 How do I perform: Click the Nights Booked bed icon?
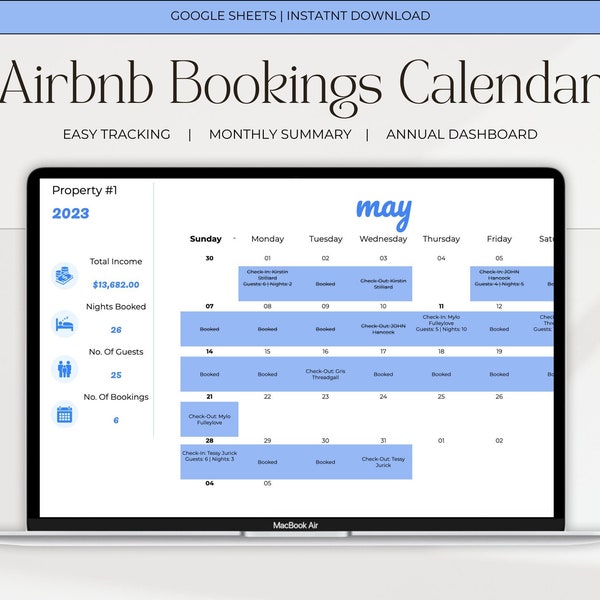64,324
